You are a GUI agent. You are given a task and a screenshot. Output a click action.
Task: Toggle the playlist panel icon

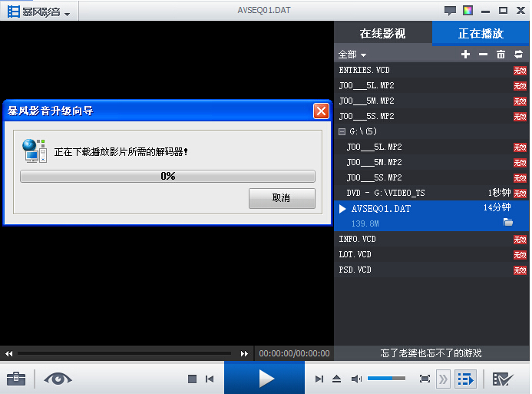(465, 379)
